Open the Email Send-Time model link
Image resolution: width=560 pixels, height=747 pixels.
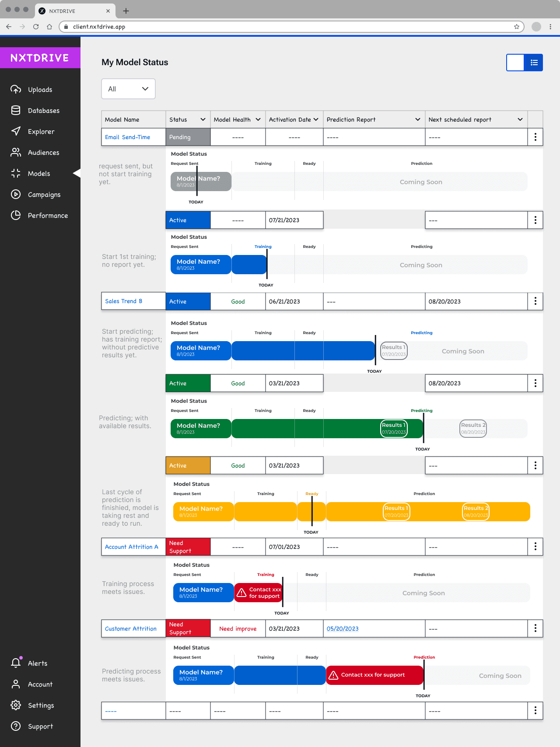coord(127,137)
